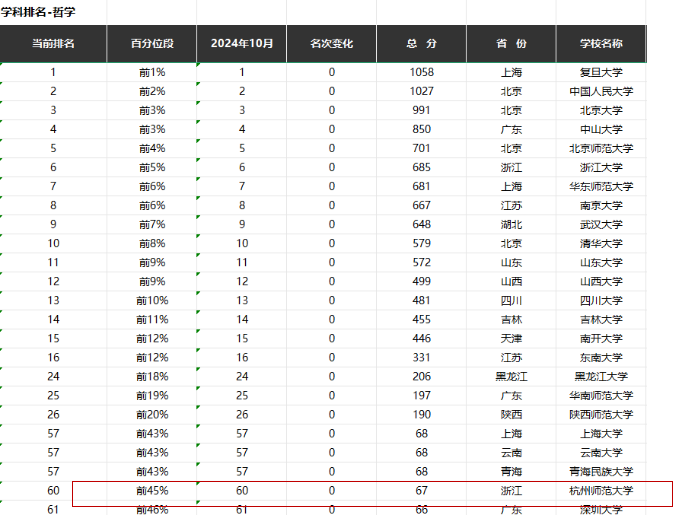Screen dimensions: 674x515
Task: Click the total score 991
Action: pyautogui.click(x=421, y=110)
